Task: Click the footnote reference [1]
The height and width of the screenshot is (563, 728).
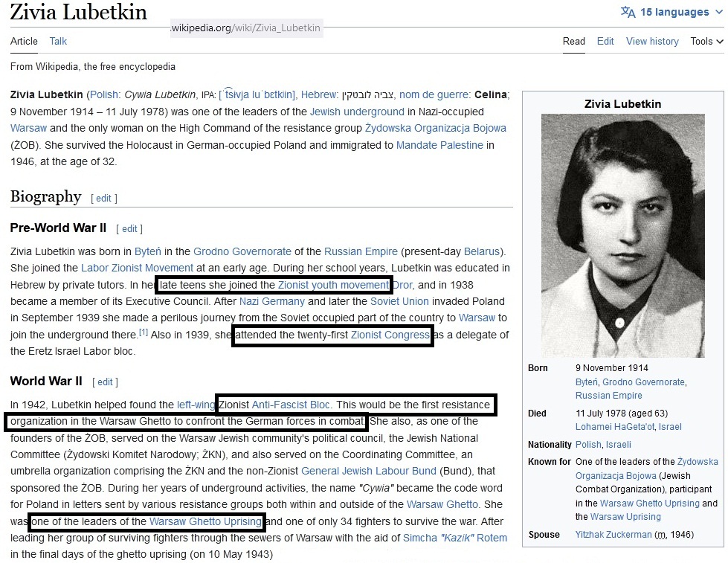Action: (144, 332)
